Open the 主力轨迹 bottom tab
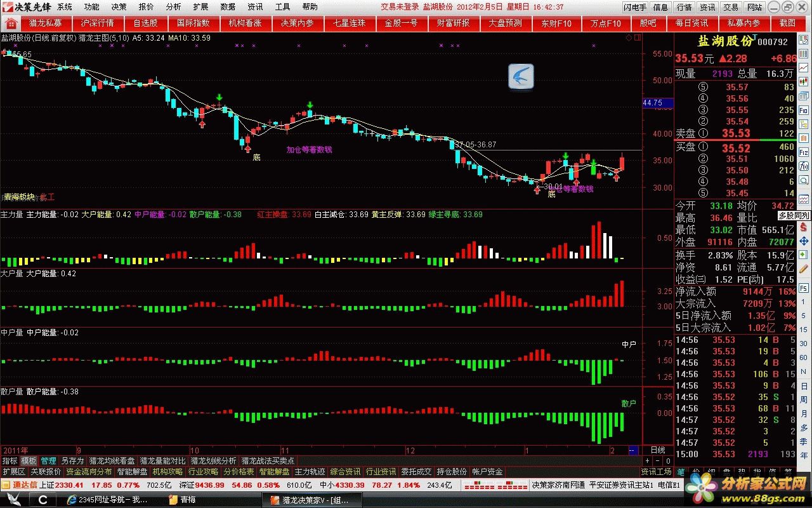 click(x=310, y=471)
